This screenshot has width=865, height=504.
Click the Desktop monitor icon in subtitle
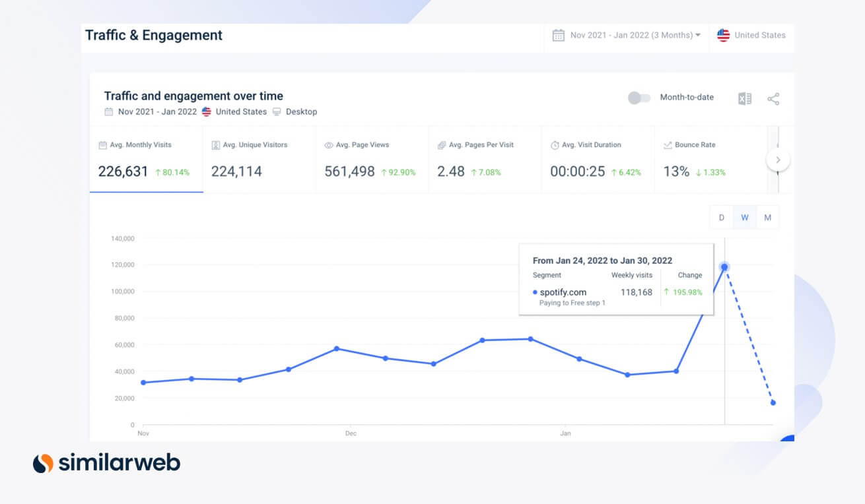[x=277, y=111]
